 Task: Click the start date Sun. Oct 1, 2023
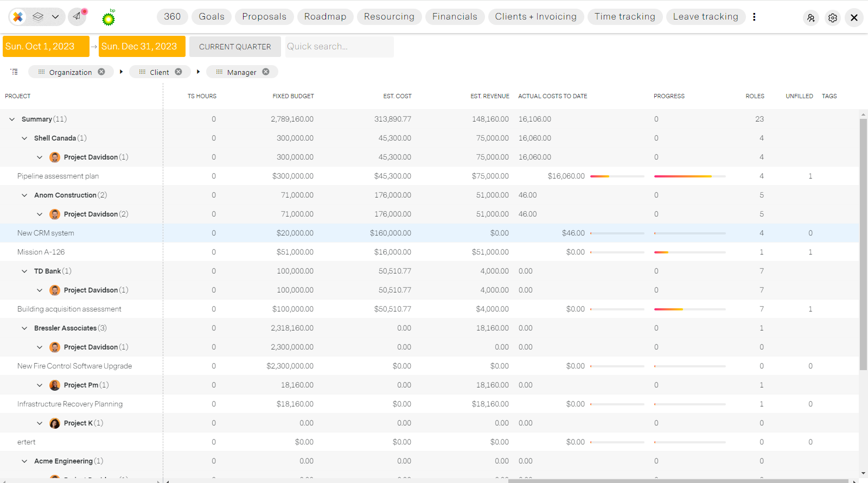[x=46, y=47]
